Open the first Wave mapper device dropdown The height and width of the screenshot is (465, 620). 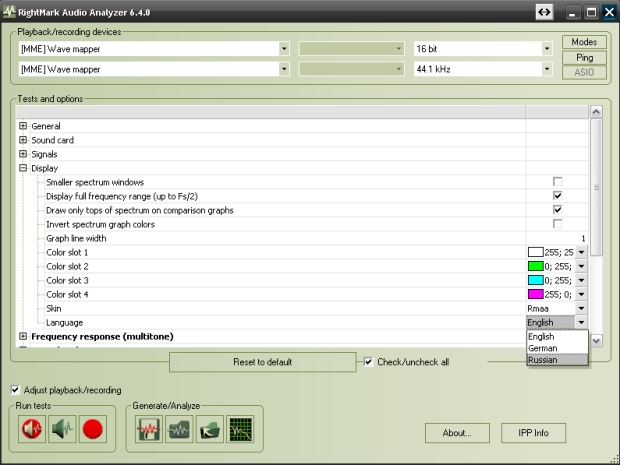[284, 49]
